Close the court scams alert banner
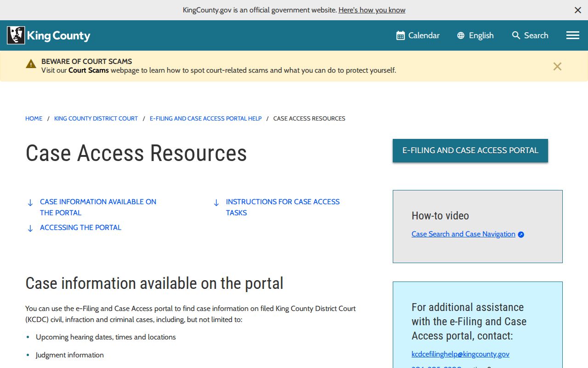 click(557, 66)
